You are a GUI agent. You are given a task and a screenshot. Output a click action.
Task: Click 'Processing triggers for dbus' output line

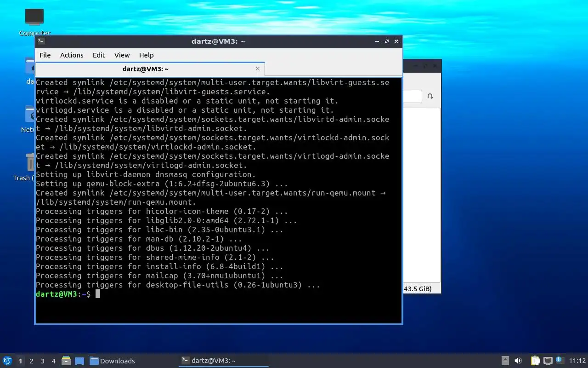[153, 248]
